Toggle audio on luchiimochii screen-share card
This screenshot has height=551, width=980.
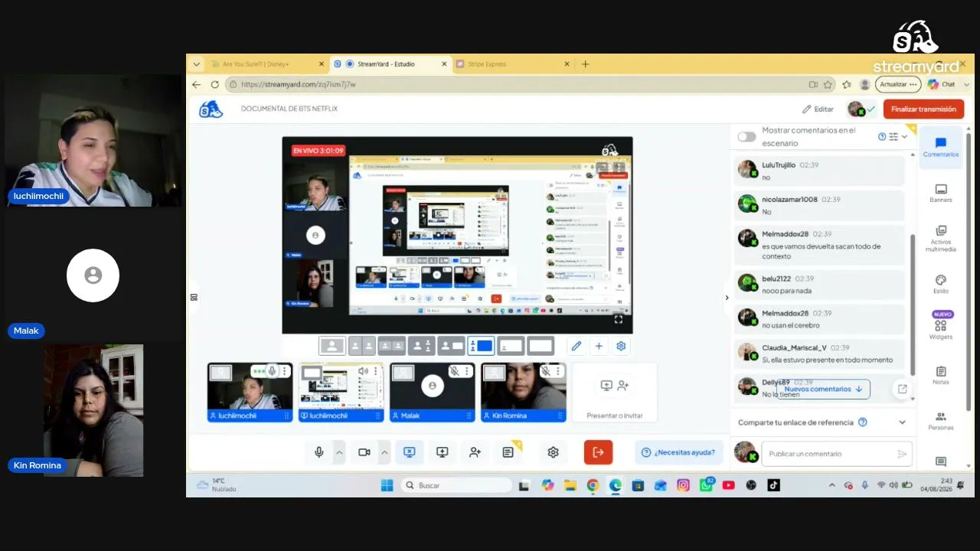coord(362,371)
